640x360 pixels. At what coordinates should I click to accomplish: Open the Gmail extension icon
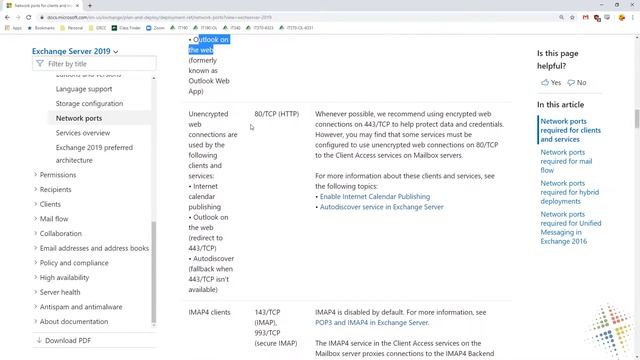coord(586,18)
